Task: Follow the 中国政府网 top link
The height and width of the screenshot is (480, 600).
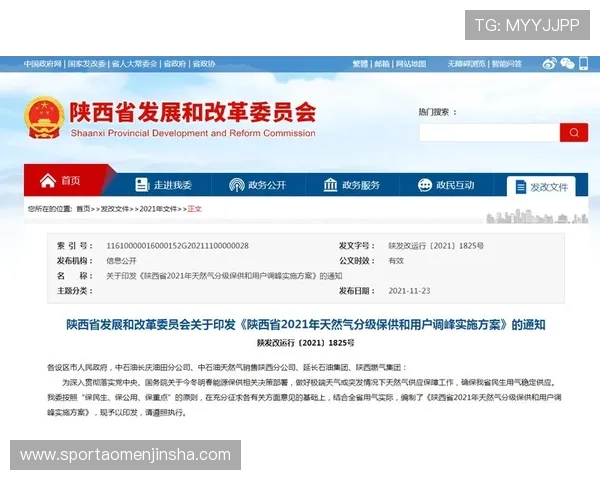Action: click(43, 64)
